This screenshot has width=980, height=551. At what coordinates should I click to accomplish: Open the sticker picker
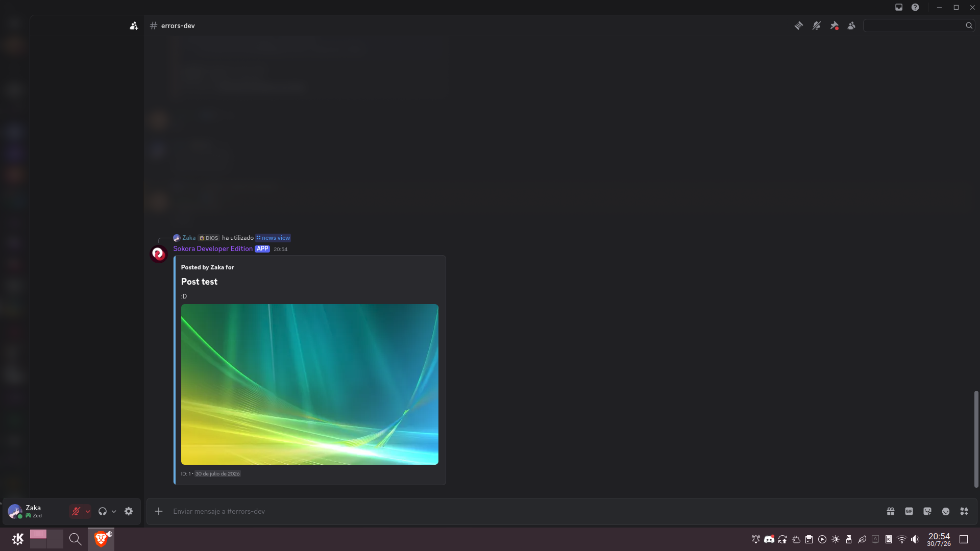pos(927,511)
